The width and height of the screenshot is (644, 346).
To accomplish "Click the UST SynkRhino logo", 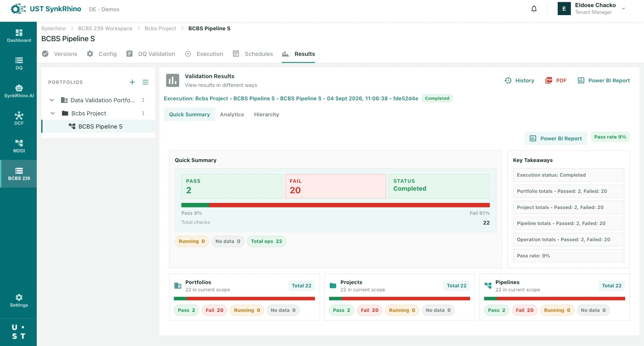I will [46, 9].
